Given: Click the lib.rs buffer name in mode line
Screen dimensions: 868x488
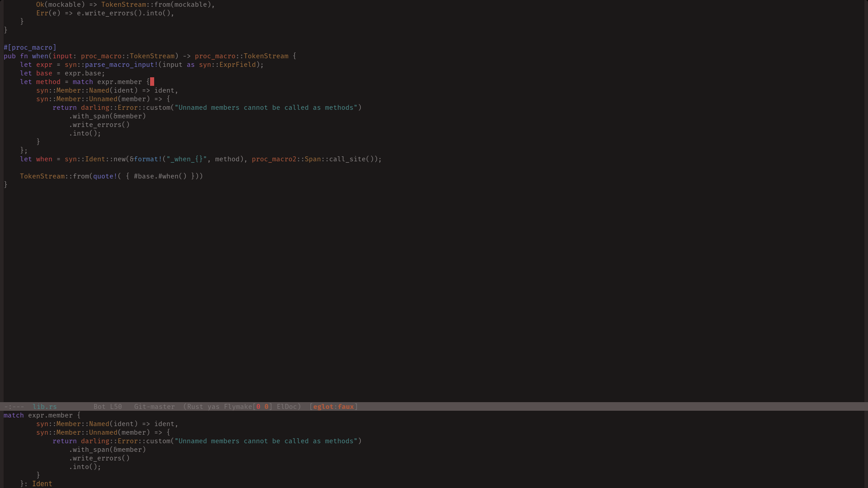Looking at the screenshot, I should pos(44,407).
